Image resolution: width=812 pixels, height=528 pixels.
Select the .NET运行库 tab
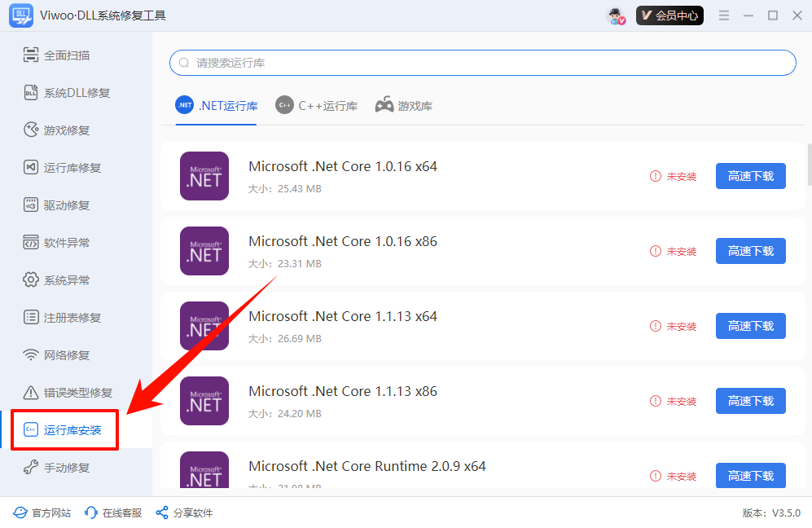217,105
